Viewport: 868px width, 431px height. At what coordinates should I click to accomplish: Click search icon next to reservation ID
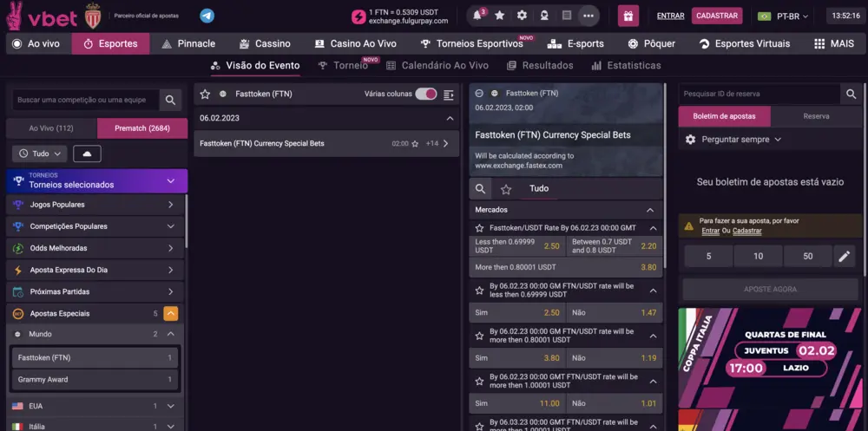pos(852,94)
